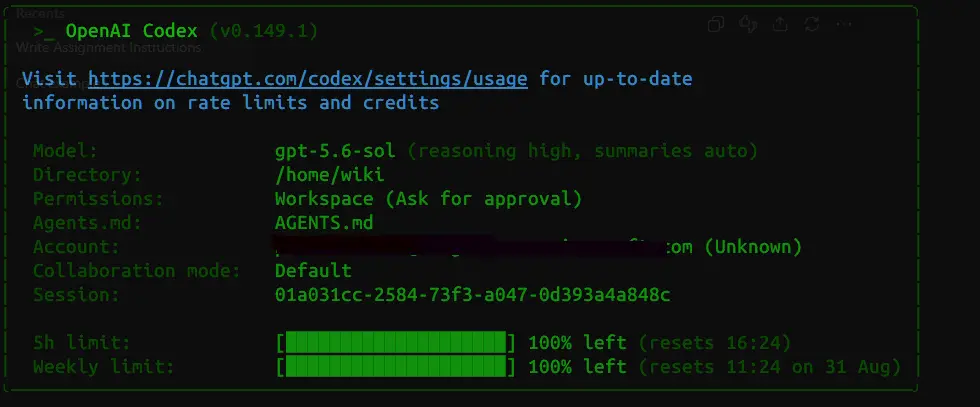This screenshot has width=980, height=407.
Task: Copy the response with the overlapping-squares icon
Action: [x=716, y=24]
